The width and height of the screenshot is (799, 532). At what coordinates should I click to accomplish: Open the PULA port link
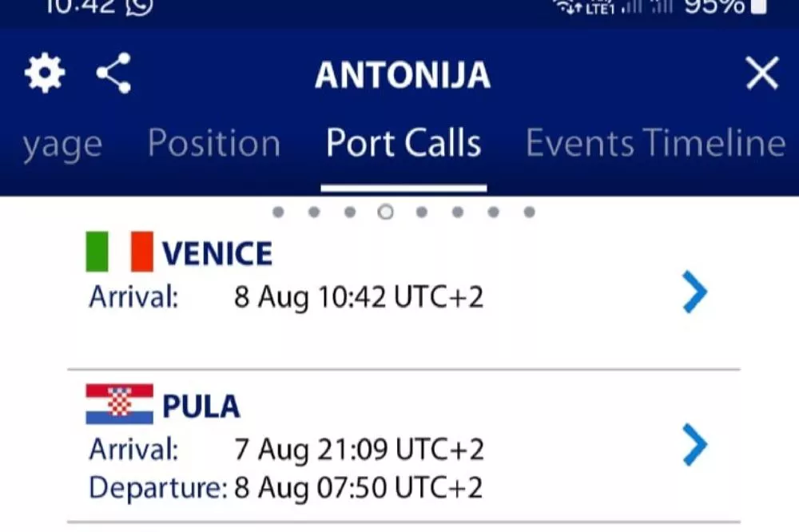click(201, 407)
